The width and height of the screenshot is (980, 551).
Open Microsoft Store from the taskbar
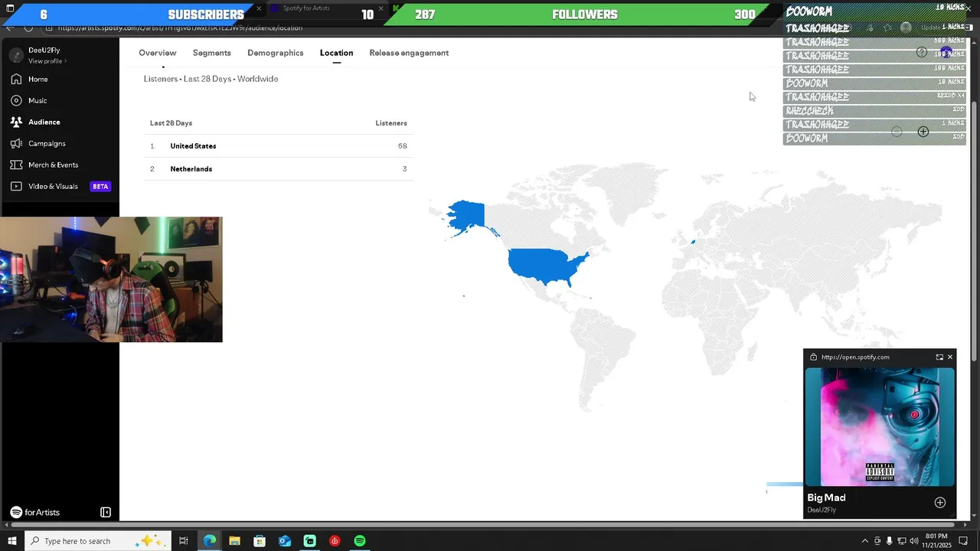260,541
